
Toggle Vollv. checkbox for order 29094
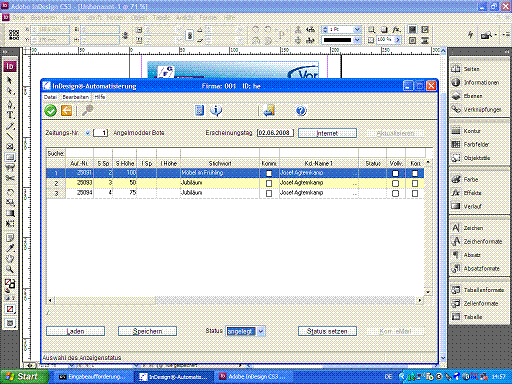395,193
